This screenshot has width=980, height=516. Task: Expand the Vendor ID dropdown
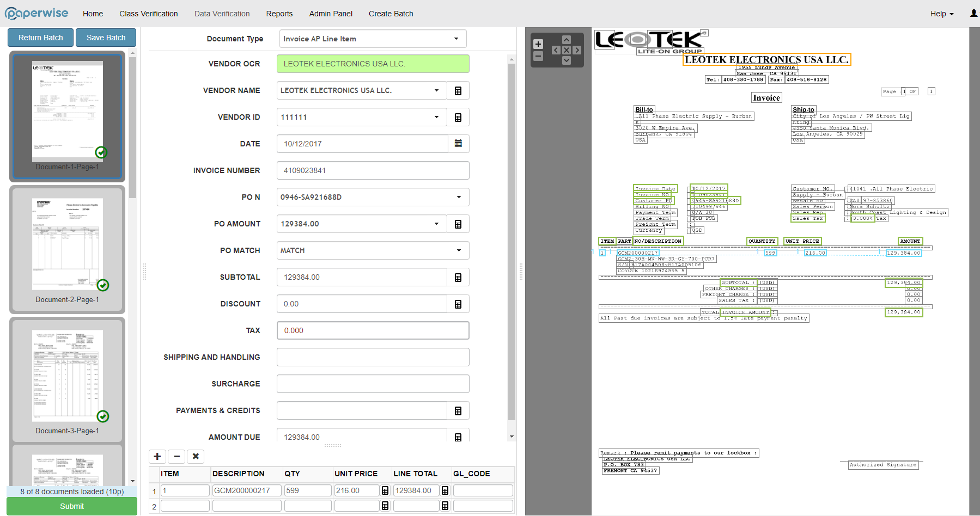436,117
